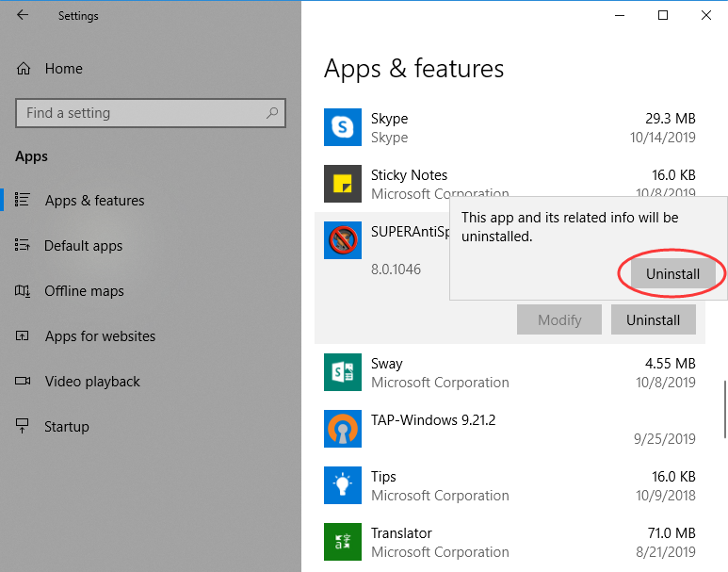The image size is (728, 572).
Task: Click the 10/9/2018 install date
Action: 666,496
